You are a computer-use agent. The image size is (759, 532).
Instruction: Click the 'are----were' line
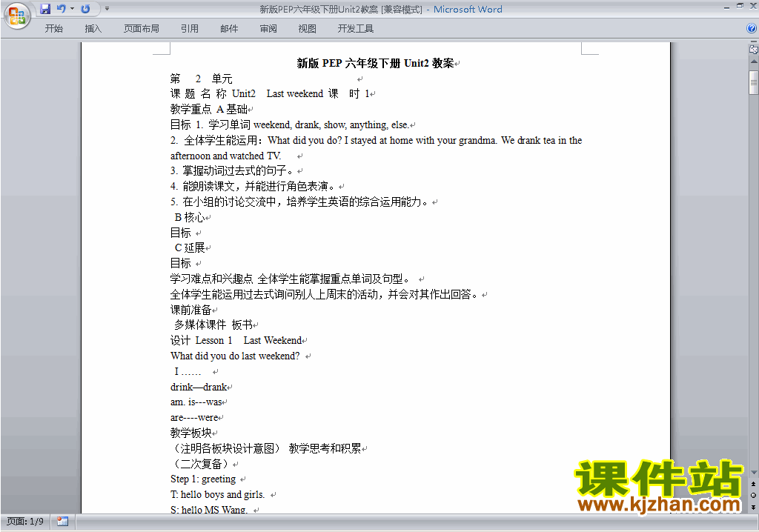pos(194,417)
